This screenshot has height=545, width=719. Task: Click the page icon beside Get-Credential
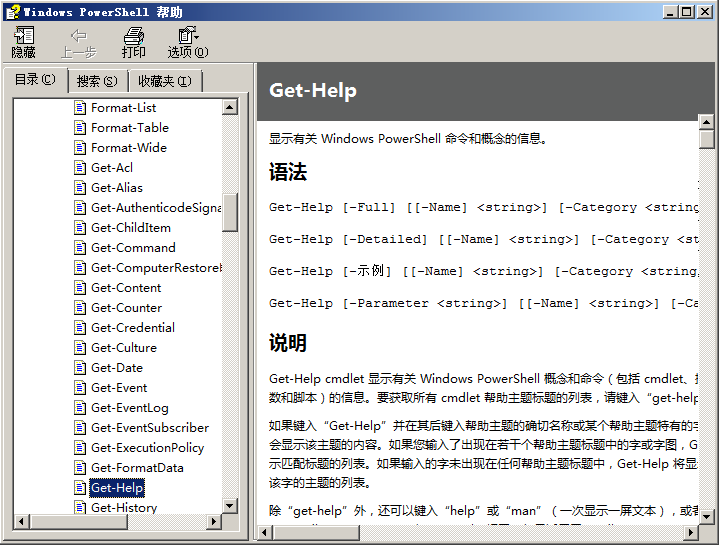tap(80, 327)
